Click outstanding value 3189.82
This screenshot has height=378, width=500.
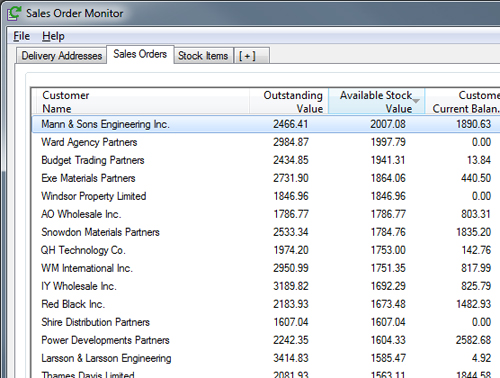point(291,286)
